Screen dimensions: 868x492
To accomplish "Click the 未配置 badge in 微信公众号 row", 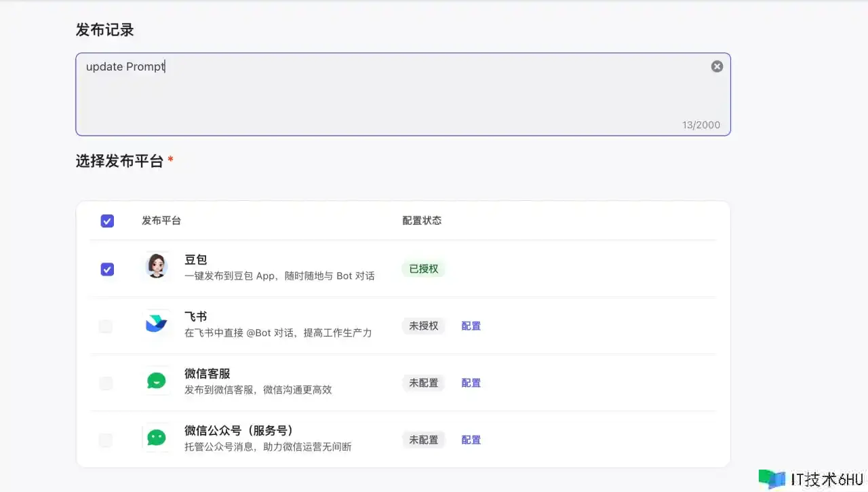I will (424, 440).
